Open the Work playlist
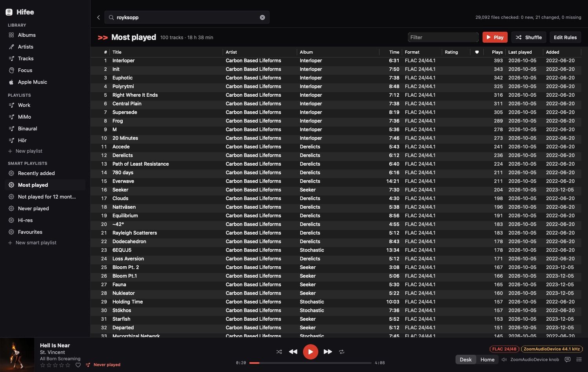588x372 pixels. coord(24,105)
